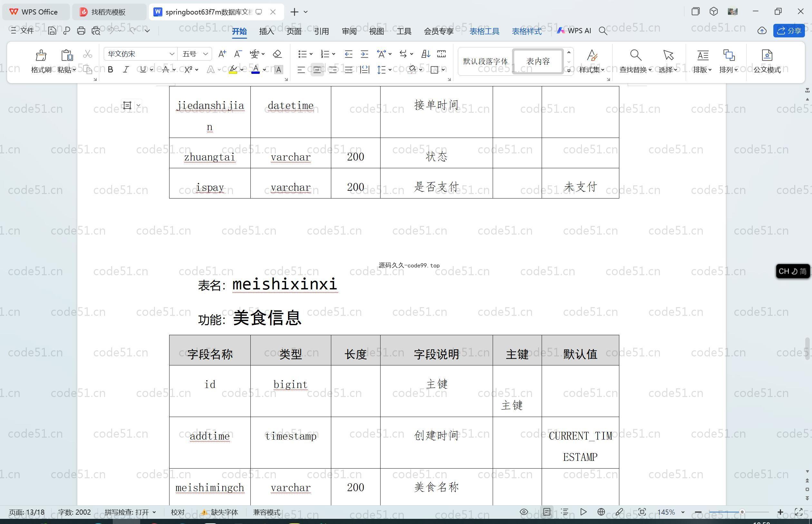Open the References (引用) ribbon tab
The height and width of the screenshot is (524, 812).
(322, 31)
